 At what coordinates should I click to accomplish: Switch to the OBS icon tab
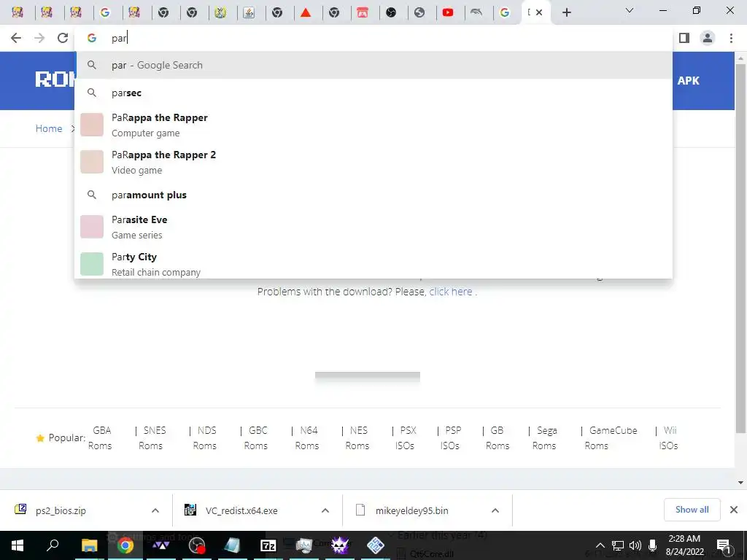click(x=391, y=12)
